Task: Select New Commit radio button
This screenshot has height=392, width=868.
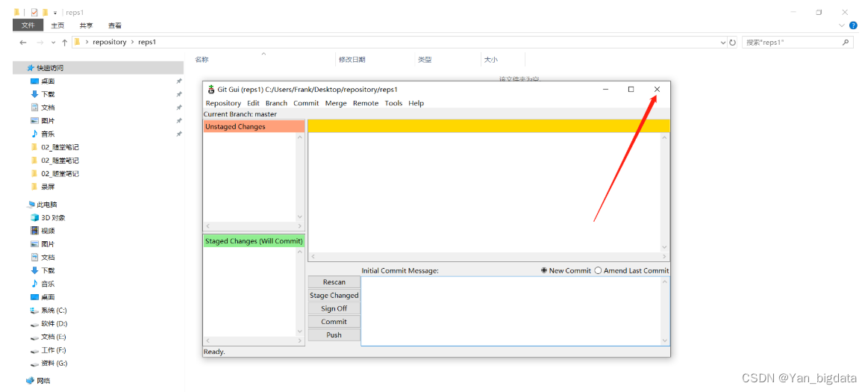Action: point(544,271)
